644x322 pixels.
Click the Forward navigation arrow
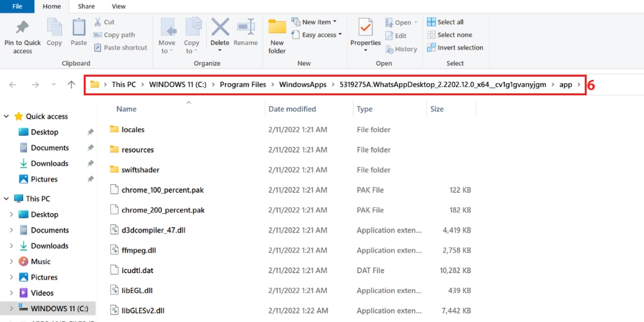[x=35, y=84]
